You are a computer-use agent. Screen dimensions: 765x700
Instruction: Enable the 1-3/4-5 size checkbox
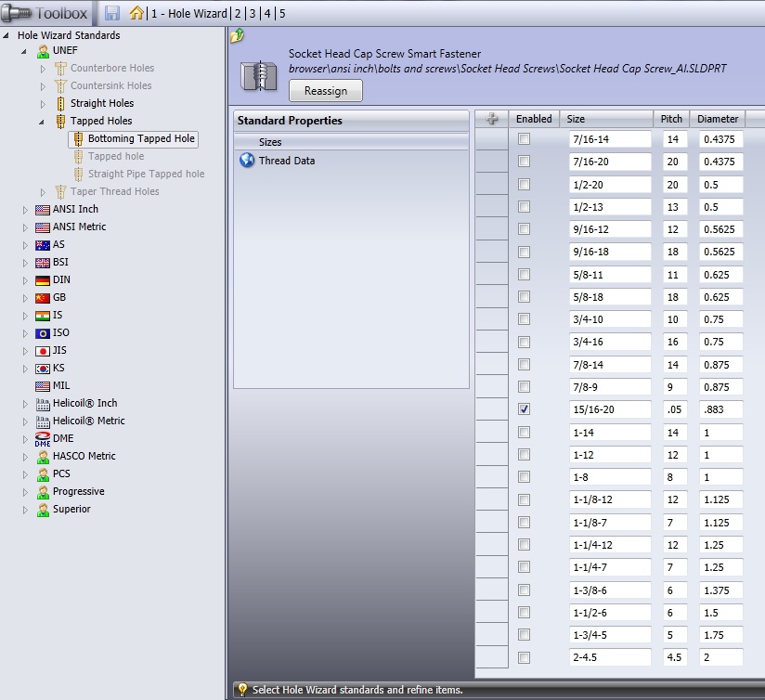pyautogui.click(x=524, y=634)
